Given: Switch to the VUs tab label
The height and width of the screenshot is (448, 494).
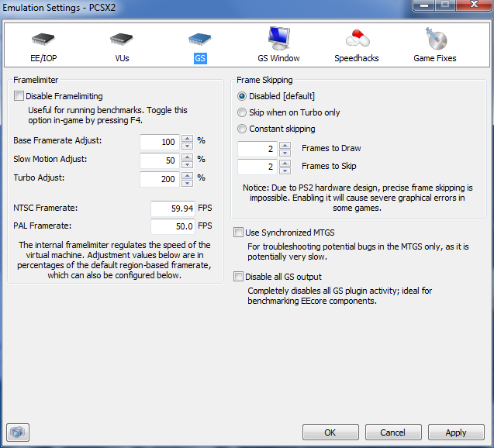Looking at the screenshot, I should click(x=122, y=58).
